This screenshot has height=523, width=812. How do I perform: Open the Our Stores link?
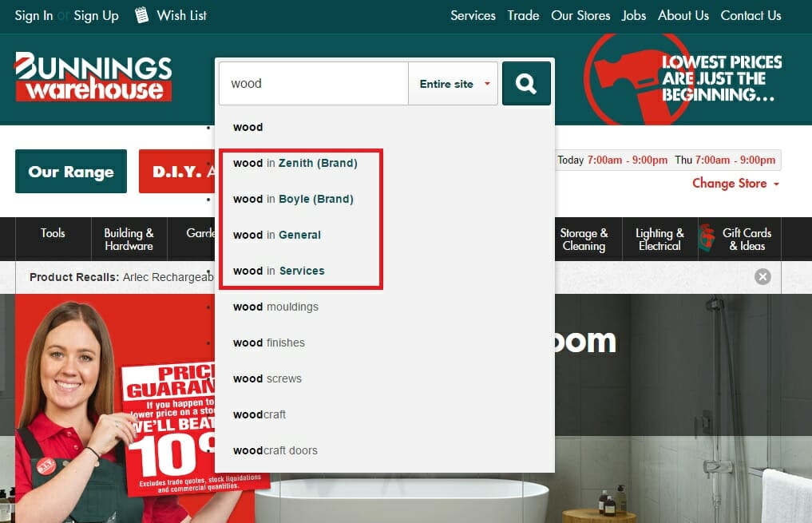(x=580, y=15)
